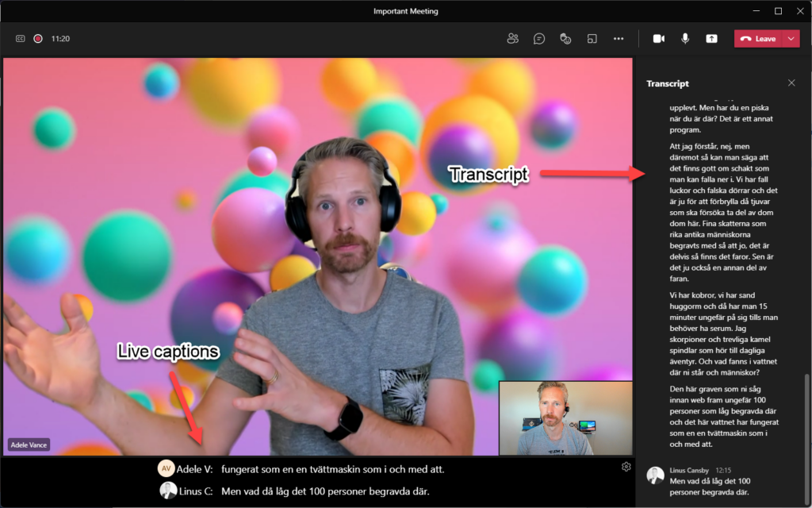Maximize the Important Meeting window
This screenshot has height=508, width=812.
pyautogui.click(x=779, y=11)
